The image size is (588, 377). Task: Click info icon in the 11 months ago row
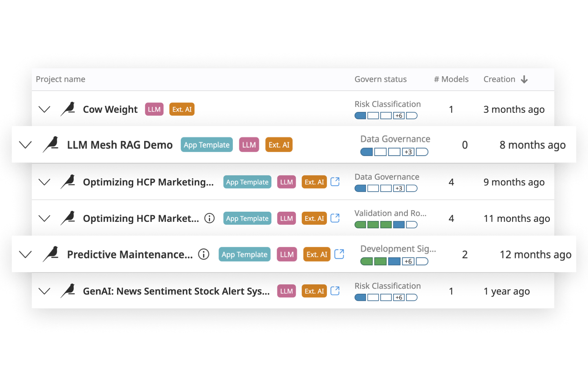(209, 218)
